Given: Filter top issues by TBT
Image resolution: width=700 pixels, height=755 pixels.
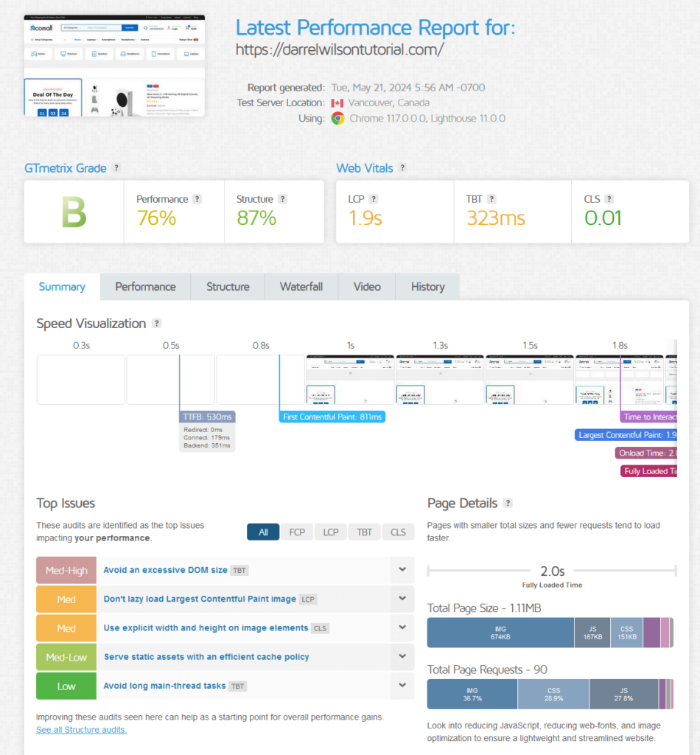Looking at the screenshot, I should coord(364,532).
